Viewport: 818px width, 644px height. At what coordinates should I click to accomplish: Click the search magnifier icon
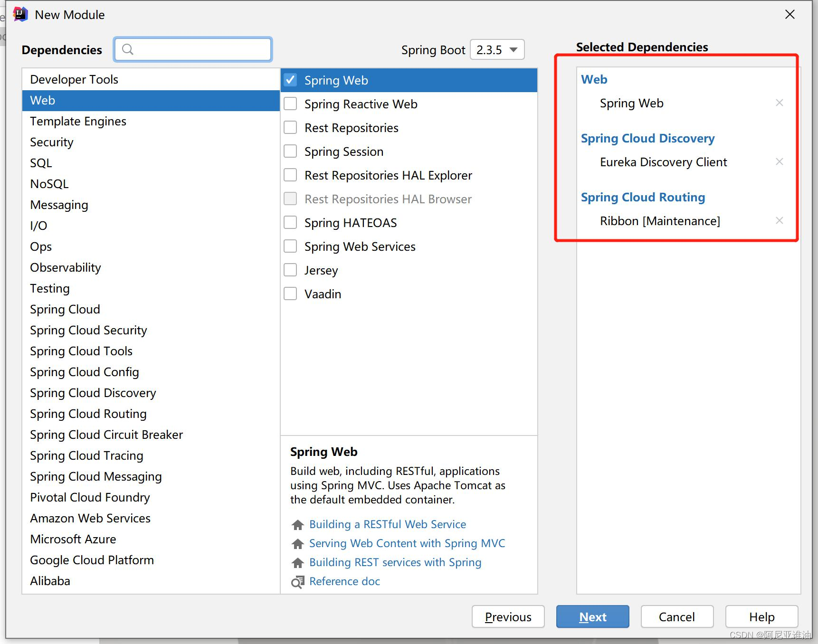(127, 49)
